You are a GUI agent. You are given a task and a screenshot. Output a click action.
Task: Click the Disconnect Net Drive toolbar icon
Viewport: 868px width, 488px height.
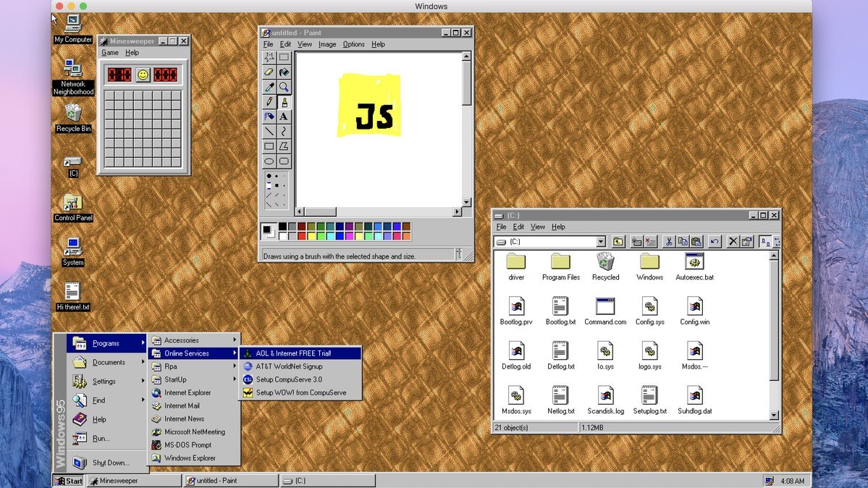[x=650, y=242]
